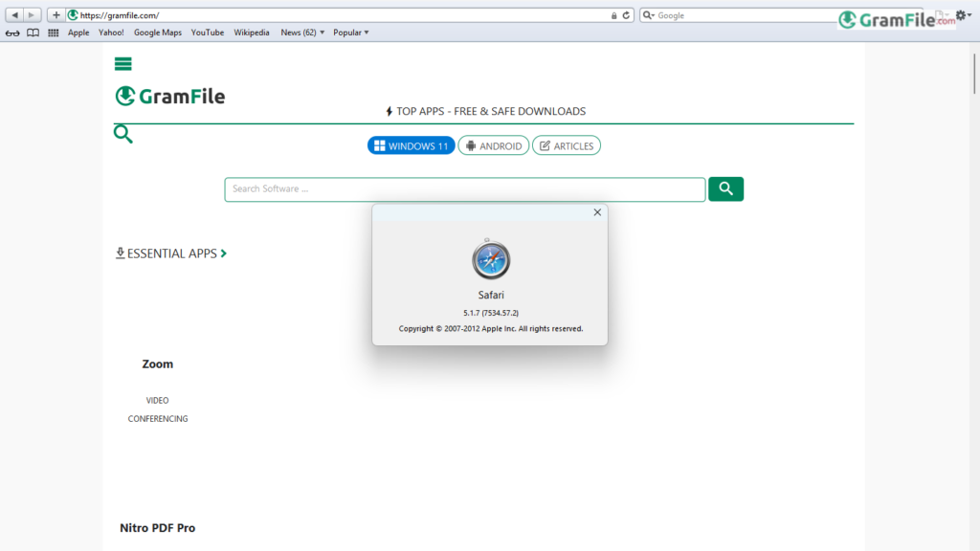Close the About Safari dialog

597,212
